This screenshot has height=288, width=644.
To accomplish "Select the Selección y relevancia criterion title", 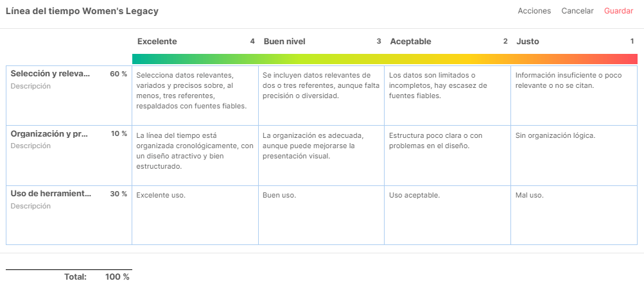I will [x=50, y=74].
